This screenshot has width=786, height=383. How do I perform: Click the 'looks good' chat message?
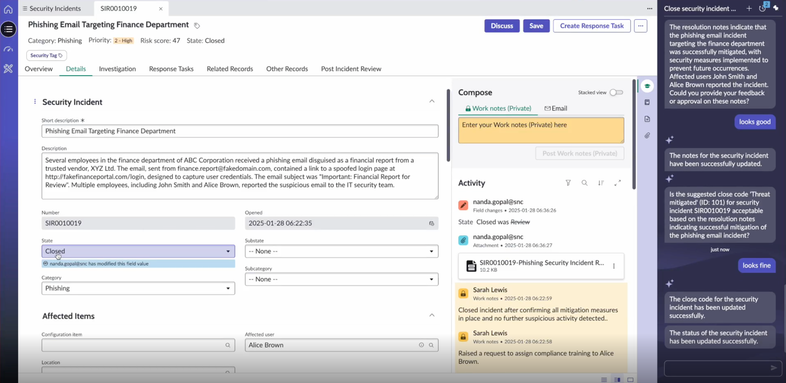tap(755, 122)
